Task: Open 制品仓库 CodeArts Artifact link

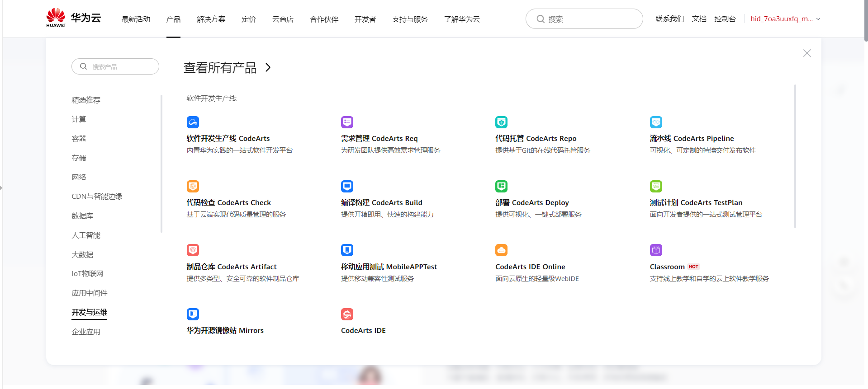Action: 232,267
